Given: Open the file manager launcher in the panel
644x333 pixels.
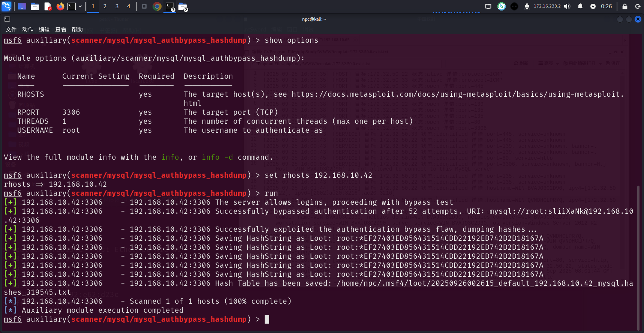Looking at the screenshot, I should 35,6.
